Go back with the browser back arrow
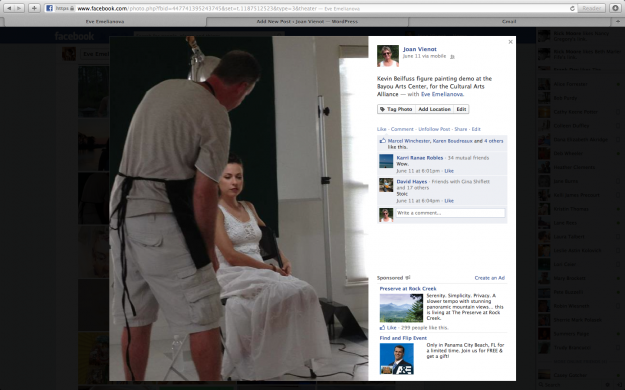Viewport: 625px width, 390px height. (9, 8)
